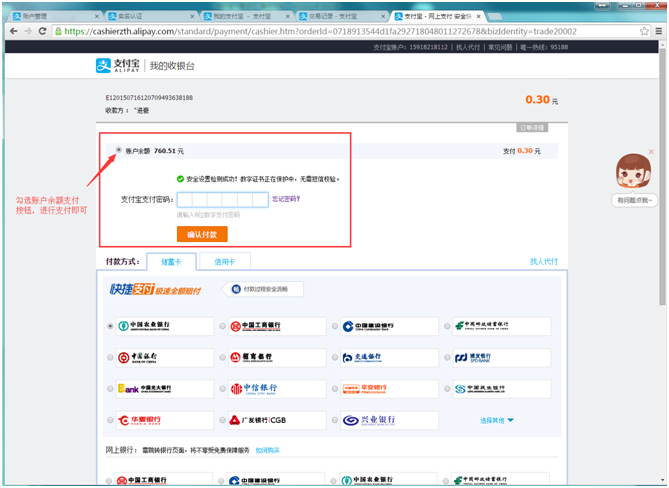Select the 交通银行 radio button
Viewport: 669px width, 488px height.
(x=335, y=357)
